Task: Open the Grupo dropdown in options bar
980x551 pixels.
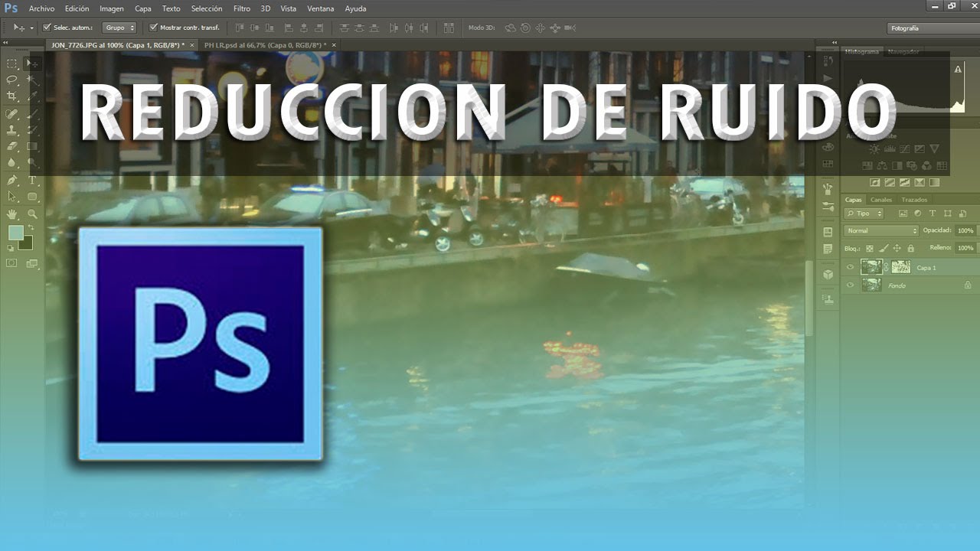Action: [119, 28]
